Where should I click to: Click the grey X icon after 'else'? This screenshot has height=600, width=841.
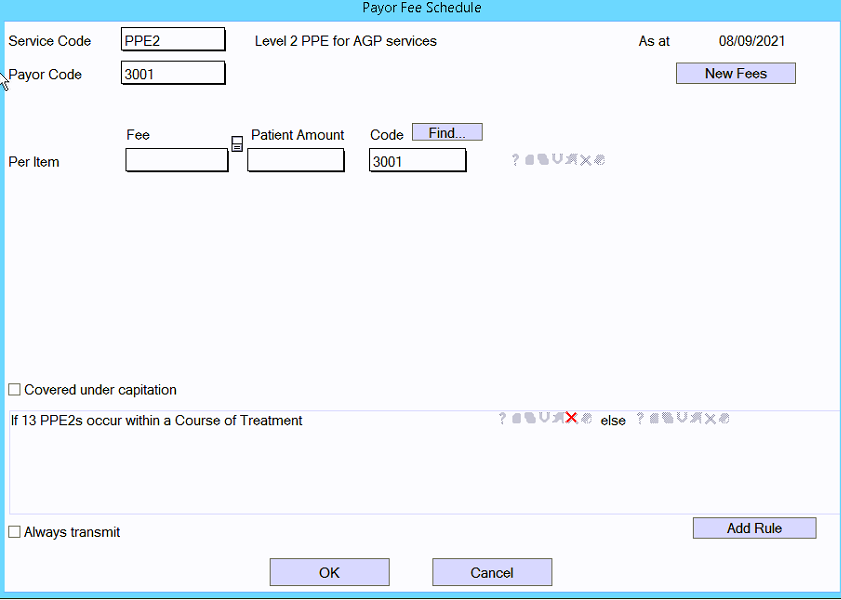pos(709,419)
